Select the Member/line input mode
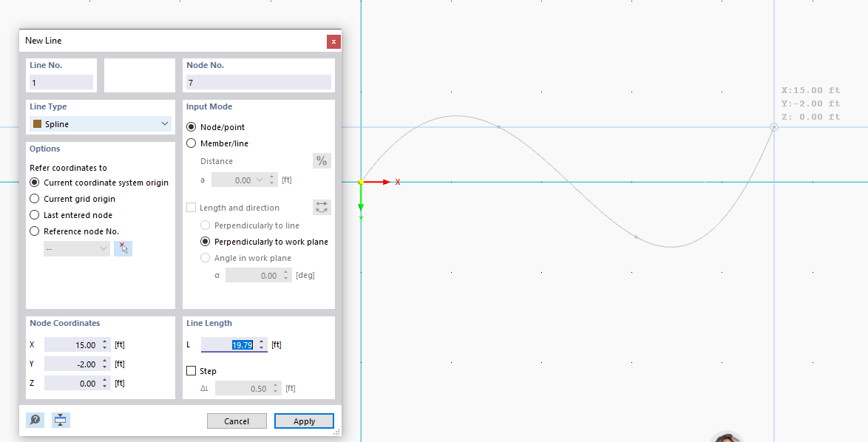Viewport: 868px width, 442px height. (x=191, y=143)
